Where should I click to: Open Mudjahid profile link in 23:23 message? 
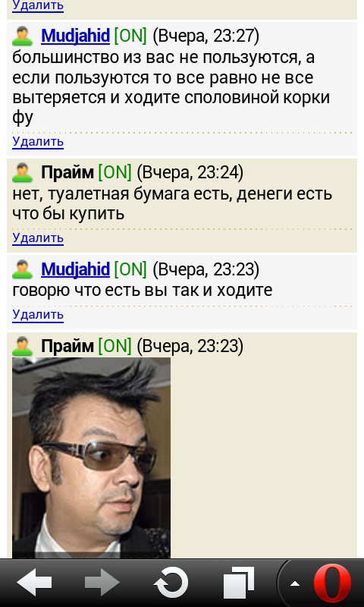tap(75, 269)
